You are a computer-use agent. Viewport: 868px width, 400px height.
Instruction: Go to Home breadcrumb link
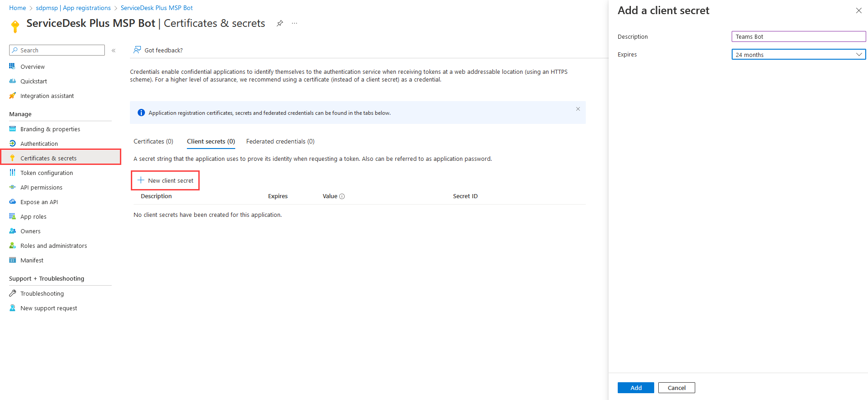click(17, 8)
